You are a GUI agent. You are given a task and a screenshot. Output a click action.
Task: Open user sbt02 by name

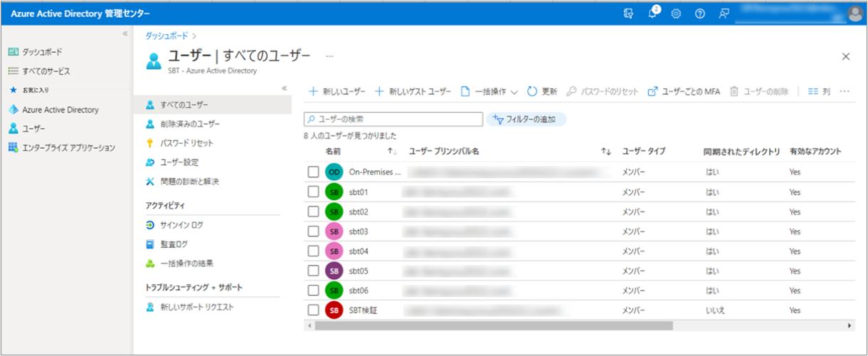tap(359, 211)
